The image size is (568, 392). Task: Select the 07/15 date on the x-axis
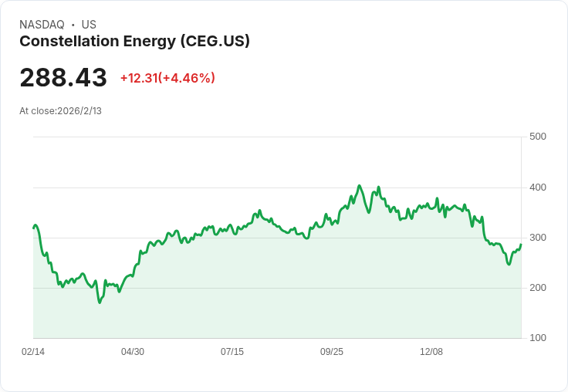pos(232,352)
